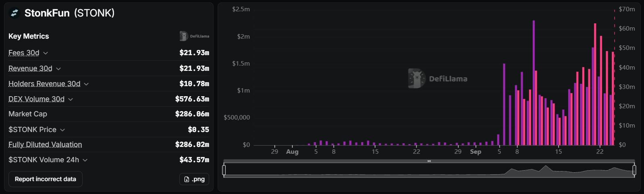Click the StonkFun (STONK) title
644x194 pixels.
(69, 13)
